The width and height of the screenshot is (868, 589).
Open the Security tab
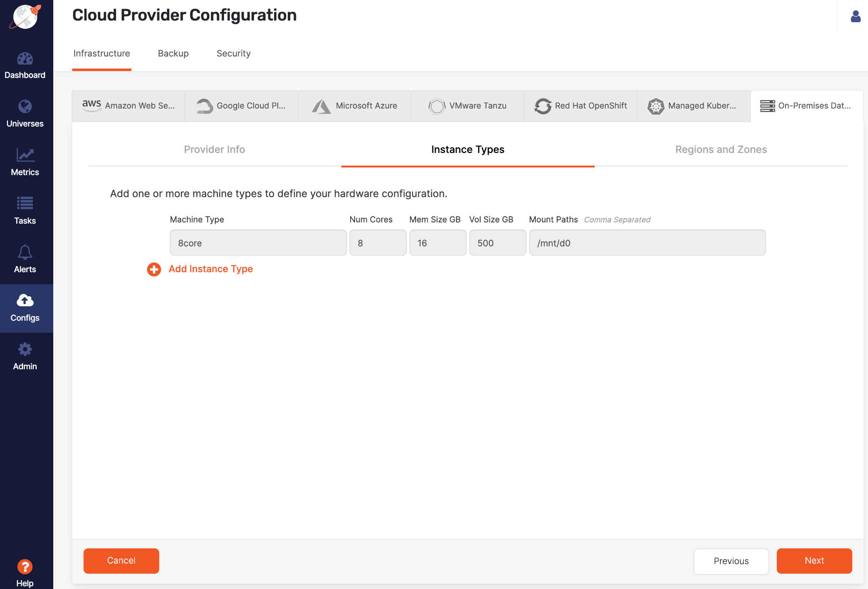[234, 53]
